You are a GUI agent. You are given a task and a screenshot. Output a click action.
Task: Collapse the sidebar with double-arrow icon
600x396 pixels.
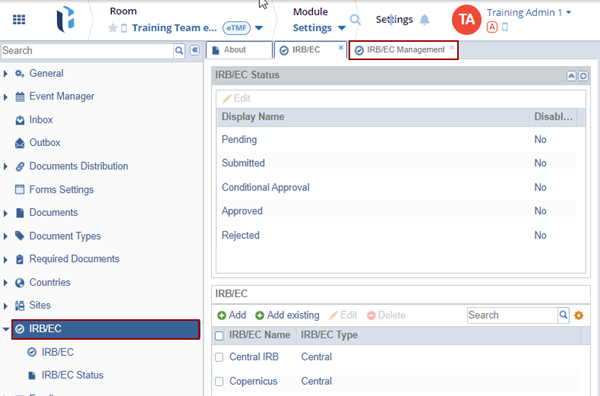[x=195, y=50]
